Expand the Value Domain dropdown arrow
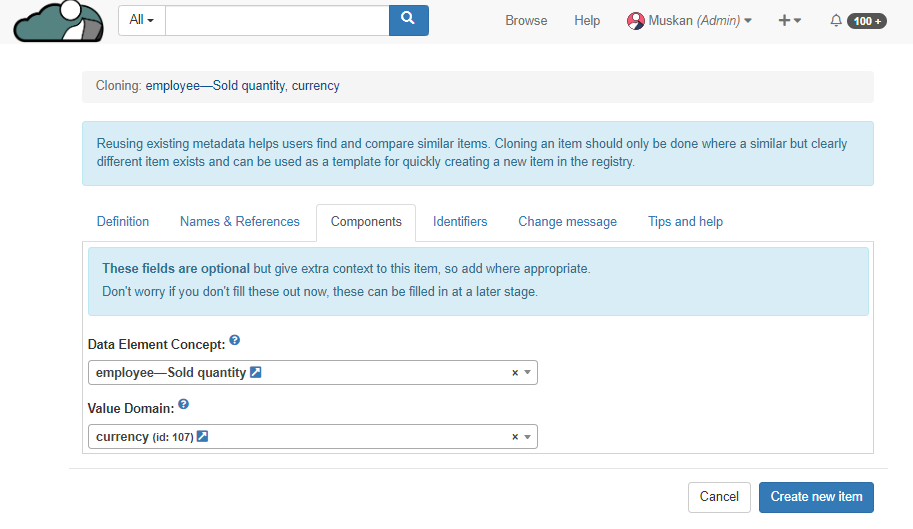 click(528, 437)
